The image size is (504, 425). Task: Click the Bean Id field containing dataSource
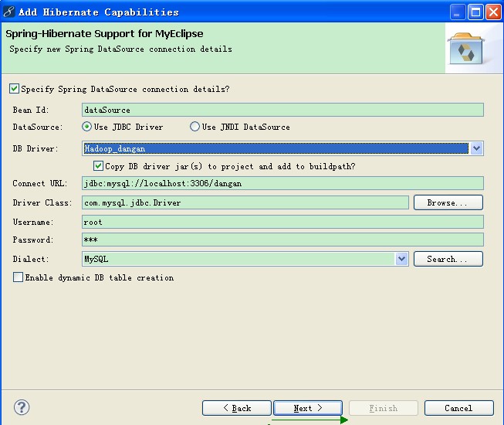(282, 110)
